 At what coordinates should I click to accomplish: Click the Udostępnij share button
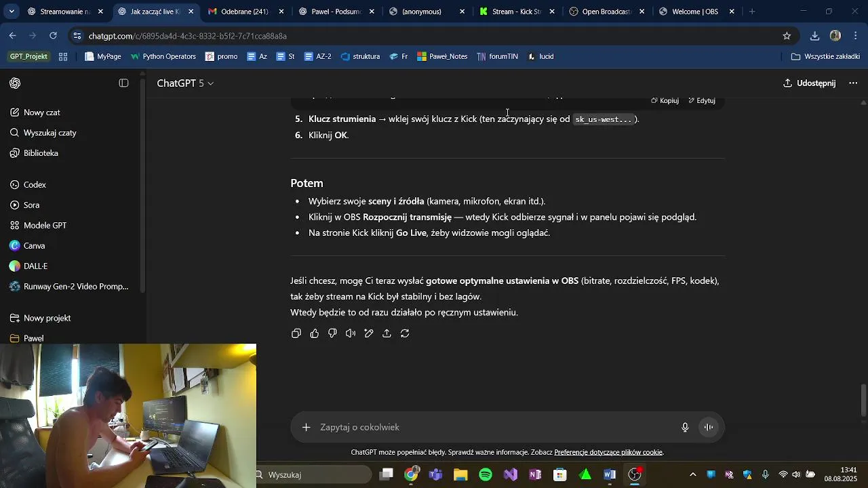(809, 83)
